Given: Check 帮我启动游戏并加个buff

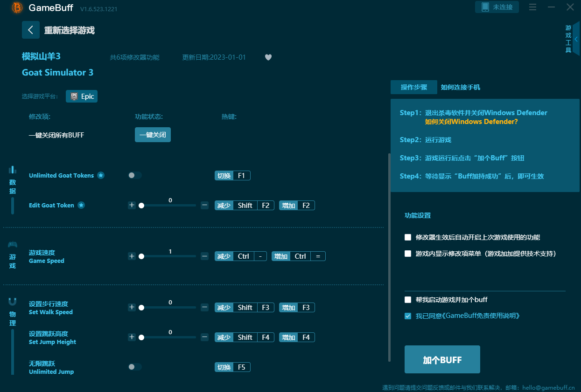Looking at the screenshot, I should point(408,300).
